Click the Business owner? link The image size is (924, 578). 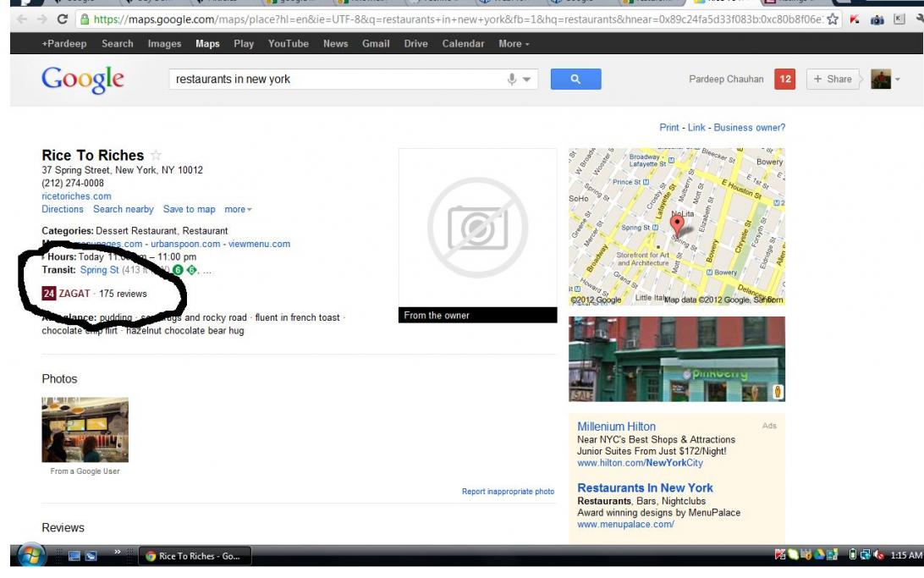749,127
